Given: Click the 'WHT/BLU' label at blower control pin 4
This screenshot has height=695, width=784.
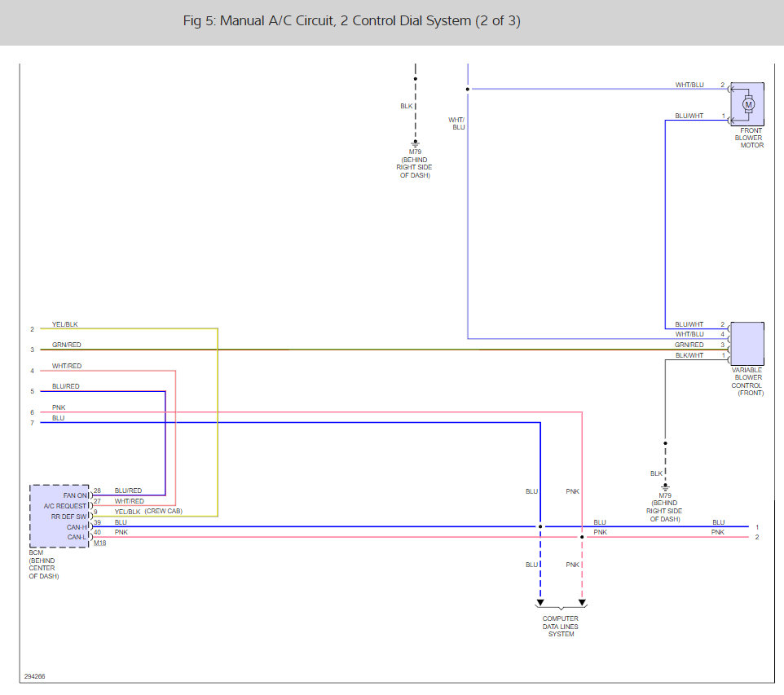Looking at the screenshot, I should click(689, 334).
